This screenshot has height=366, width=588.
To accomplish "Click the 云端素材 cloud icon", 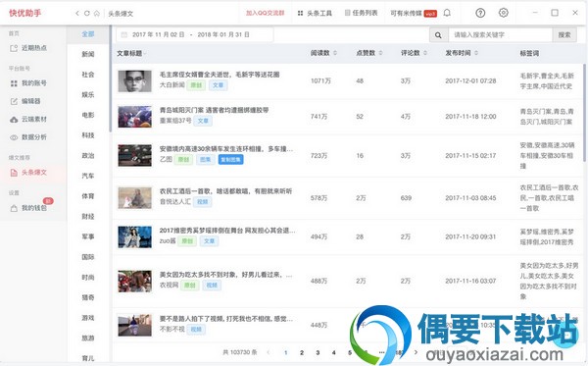I will [x=14, y=120].
